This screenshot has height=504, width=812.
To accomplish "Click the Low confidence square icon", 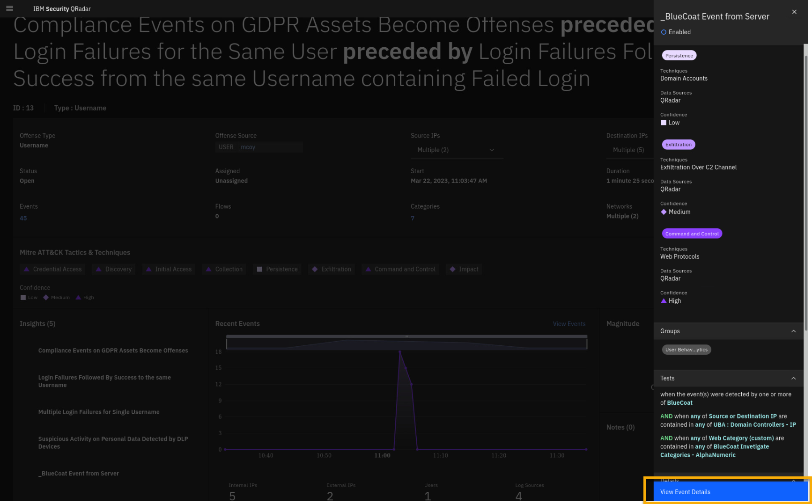I will pyautogui.click(x=664, y=123).
